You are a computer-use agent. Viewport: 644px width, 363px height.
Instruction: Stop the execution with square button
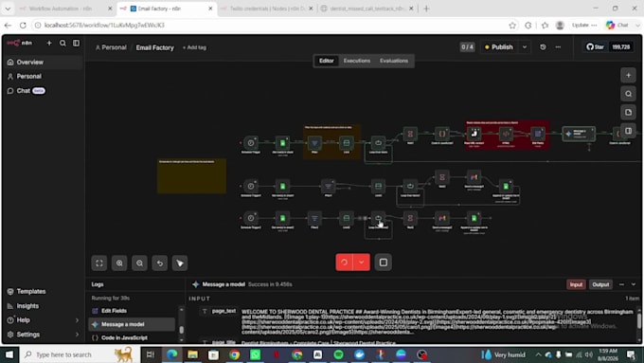click(x=384, y=263)
